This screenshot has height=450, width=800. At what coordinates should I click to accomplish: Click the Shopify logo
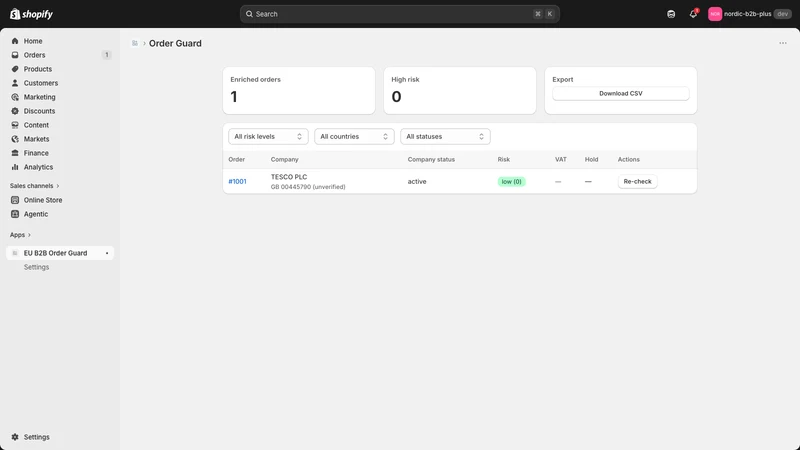(x=31, y=14)
